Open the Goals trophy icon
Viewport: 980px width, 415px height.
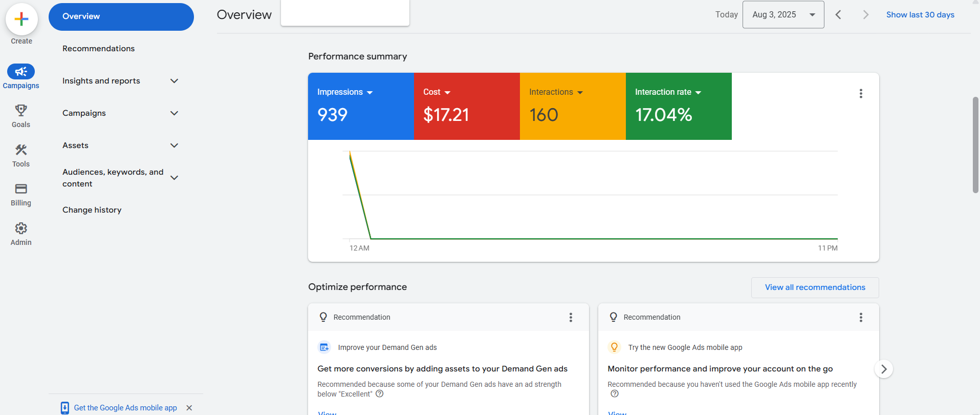tap(21, 110)
